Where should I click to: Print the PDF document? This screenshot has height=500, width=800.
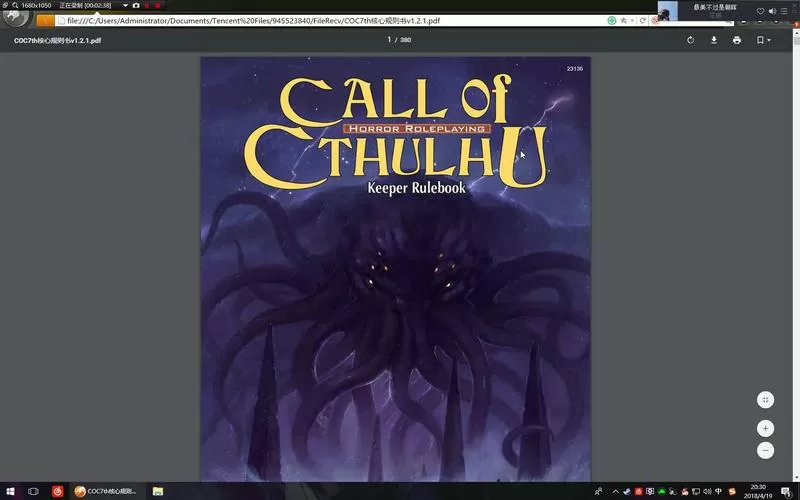tap(737, 40)
